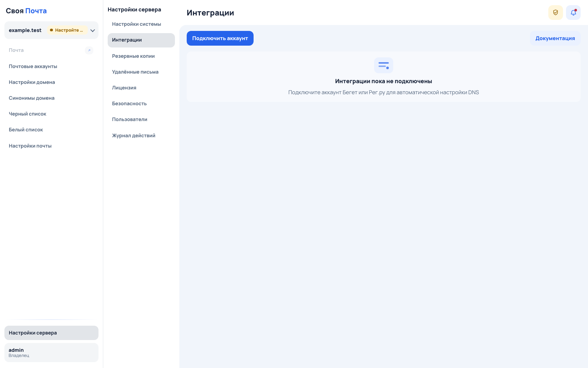Image resolution: width=588 pixels, height=368 pixels.
Task: Click the Интеграции пока не подключены heading
Action: click(384, 81)
